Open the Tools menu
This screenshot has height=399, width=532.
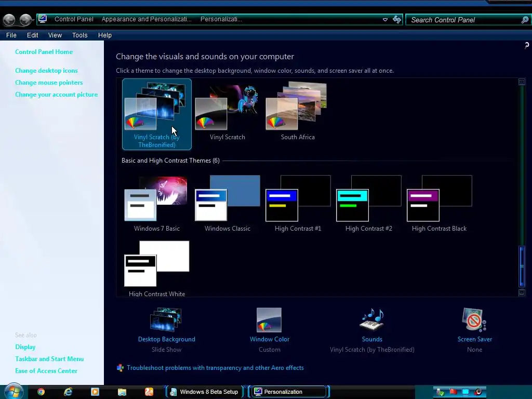coord(79,35)
